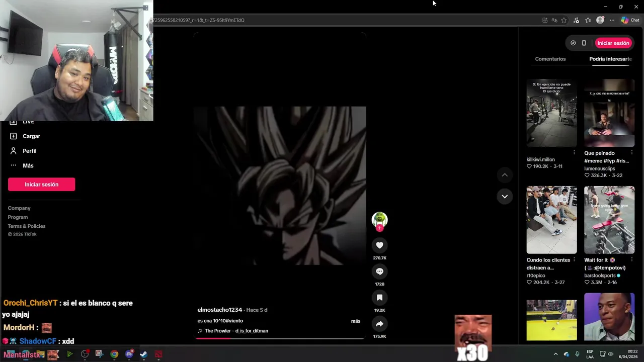Click the phone app icon in the header

pos(584,43)
